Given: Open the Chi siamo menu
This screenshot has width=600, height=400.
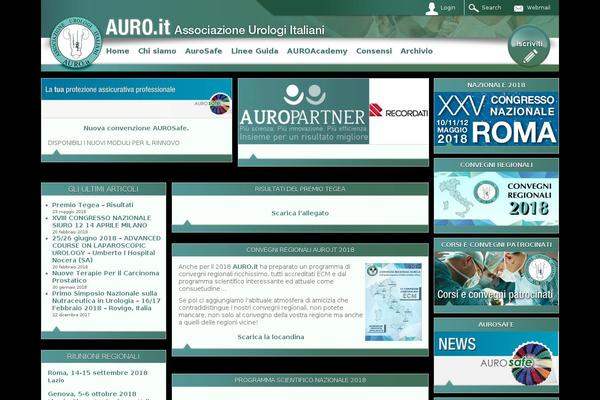Looking at the screenshot, I should pyautogui.click(x=157, y=51).
